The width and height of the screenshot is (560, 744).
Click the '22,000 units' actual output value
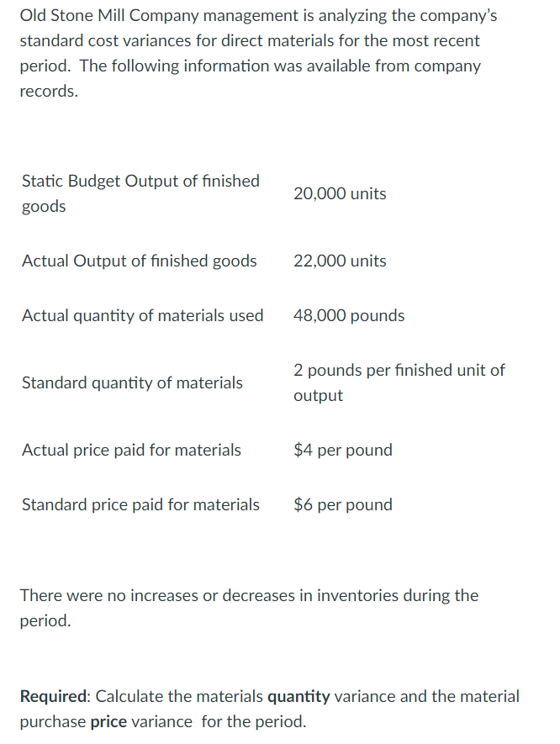[x=340, y=261]
